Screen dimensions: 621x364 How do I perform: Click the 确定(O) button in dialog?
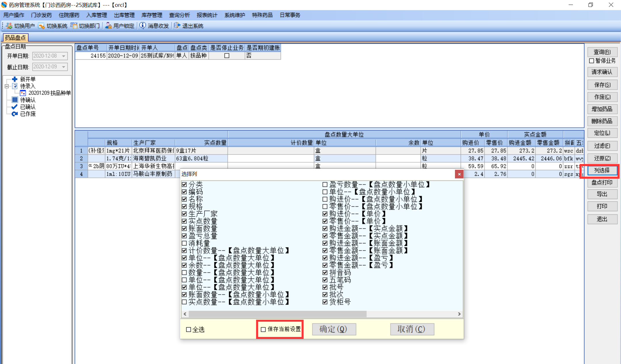tap(334, 329)
